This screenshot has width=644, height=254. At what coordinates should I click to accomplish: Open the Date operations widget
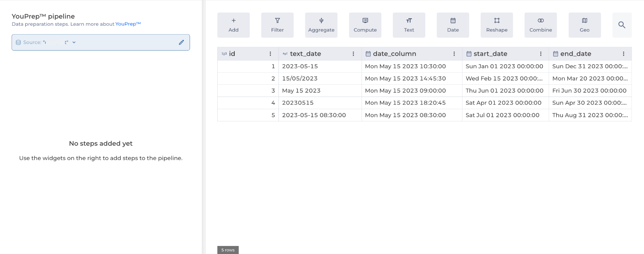(453, 25)
